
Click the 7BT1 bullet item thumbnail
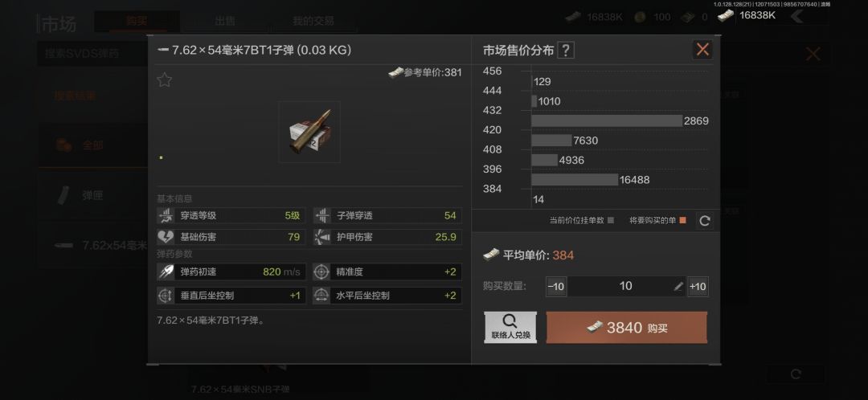(x=309, y=132)
